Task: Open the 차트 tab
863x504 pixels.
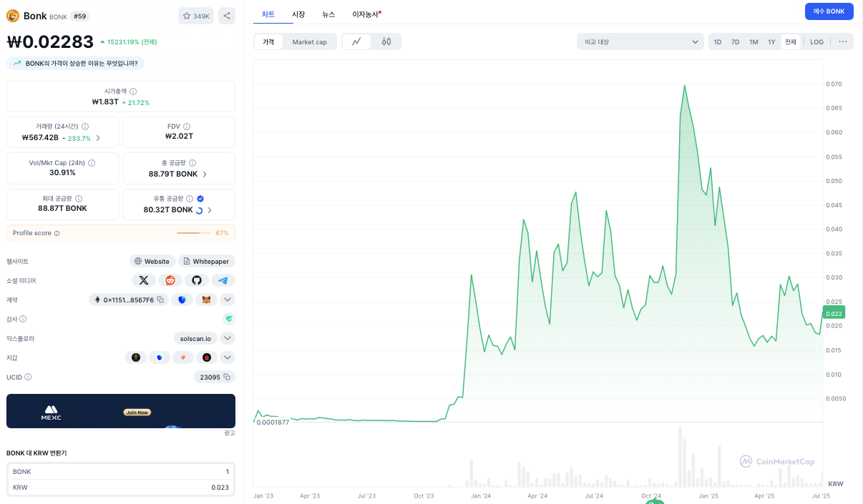Action: coord(268,14)
